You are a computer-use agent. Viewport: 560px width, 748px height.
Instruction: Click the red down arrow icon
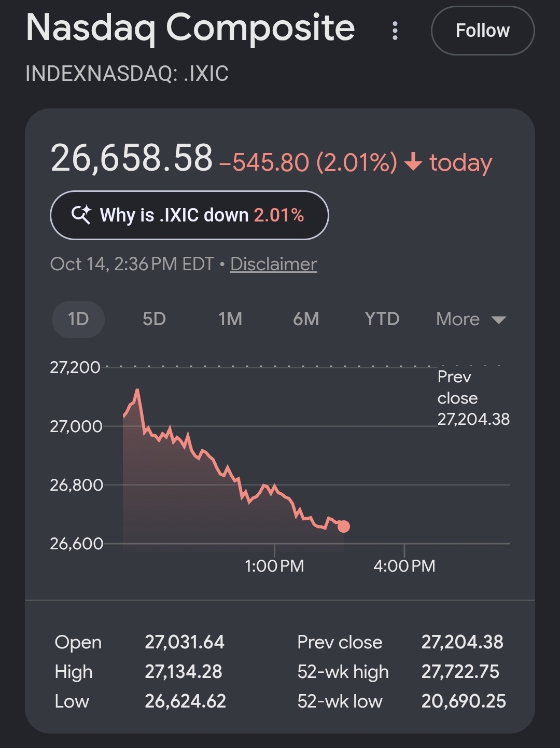tap(413, 162)
